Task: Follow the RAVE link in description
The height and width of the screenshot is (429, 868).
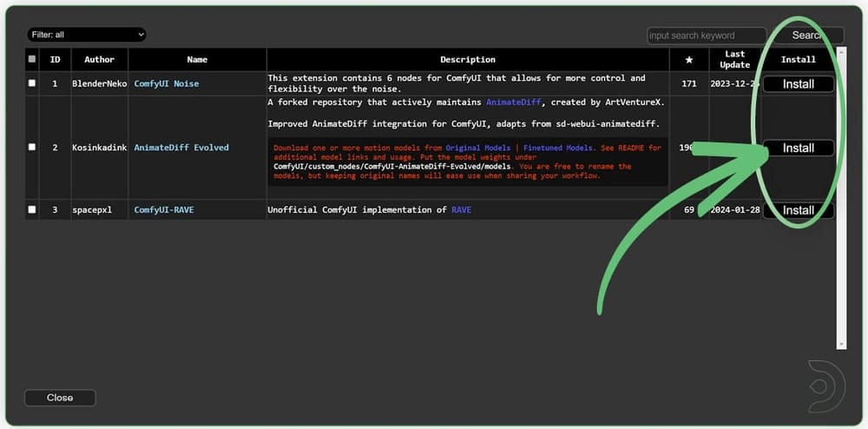Action: (x=461, y=210)
